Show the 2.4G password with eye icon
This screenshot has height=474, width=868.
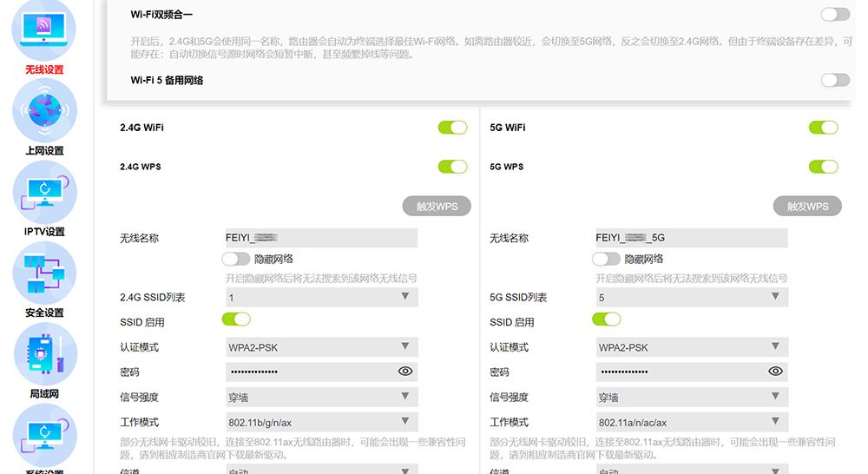[x=405, y=371]
